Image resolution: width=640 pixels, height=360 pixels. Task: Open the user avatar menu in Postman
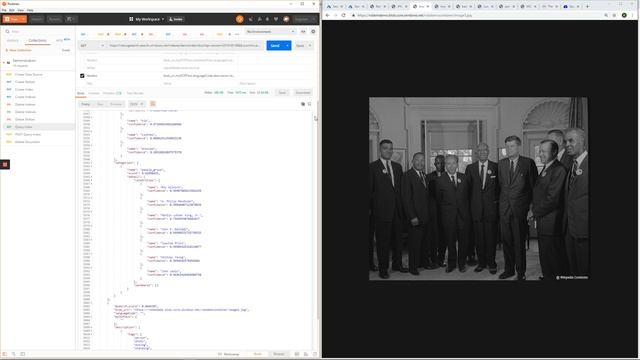click(286, 19)
